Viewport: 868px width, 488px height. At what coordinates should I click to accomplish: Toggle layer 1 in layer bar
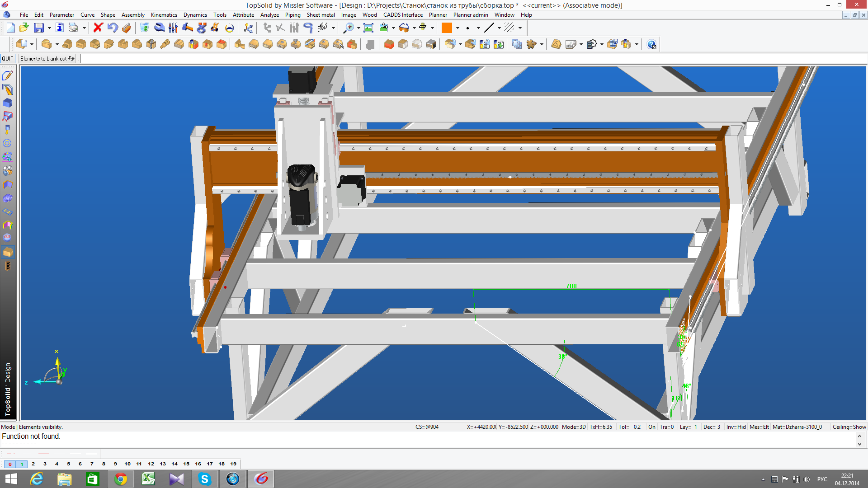[x=22, y=464]
